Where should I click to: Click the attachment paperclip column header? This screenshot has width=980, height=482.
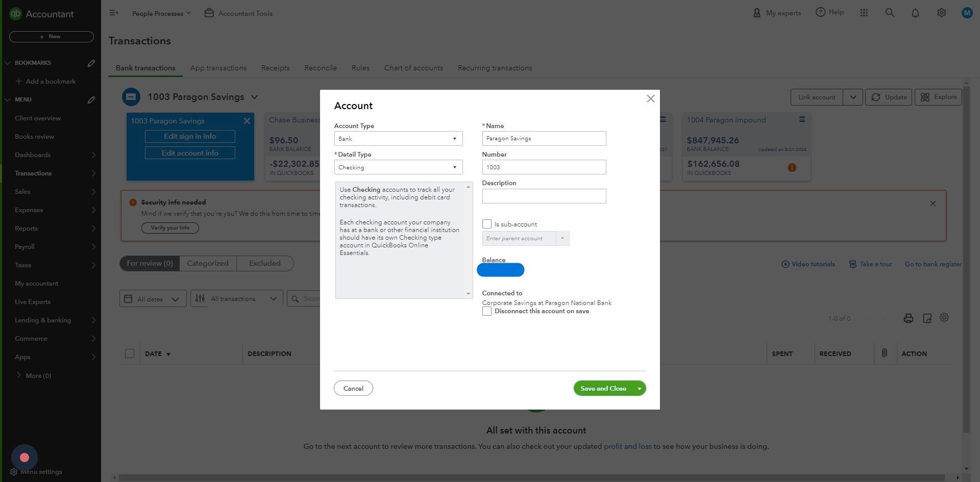tap(885, 353)
